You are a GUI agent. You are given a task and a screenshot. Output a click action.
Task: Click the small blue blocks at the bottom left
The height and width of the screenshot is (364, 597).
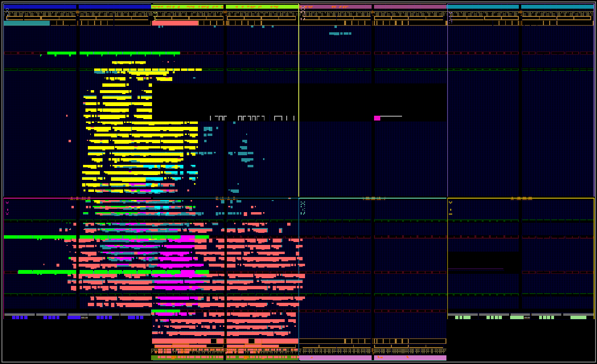[77, 317]
